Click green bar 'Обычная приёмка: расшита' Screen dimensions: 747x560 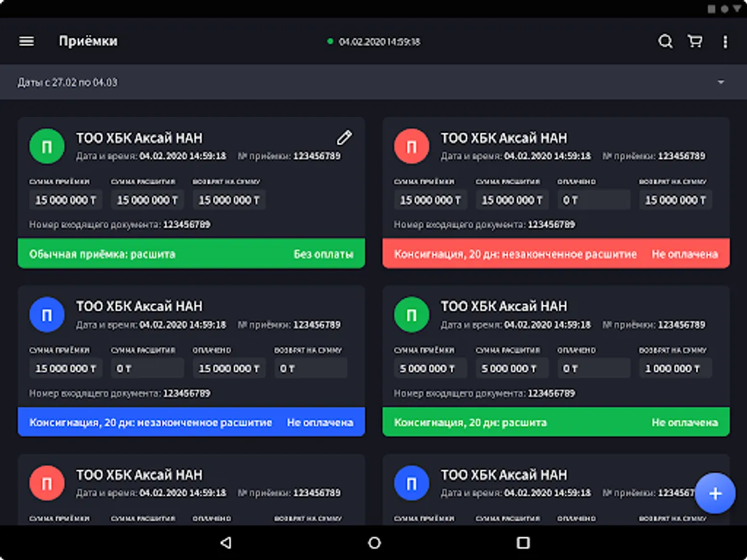pos(191,254)
